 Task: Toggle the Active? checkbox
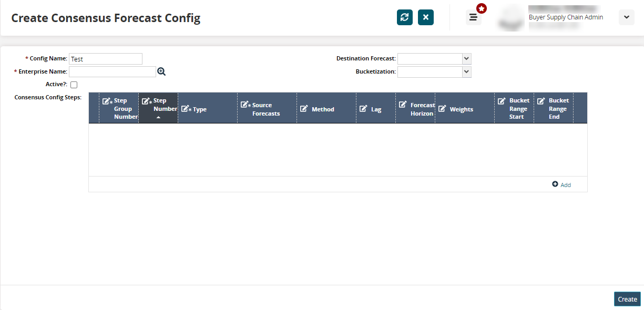pos(74,85)
